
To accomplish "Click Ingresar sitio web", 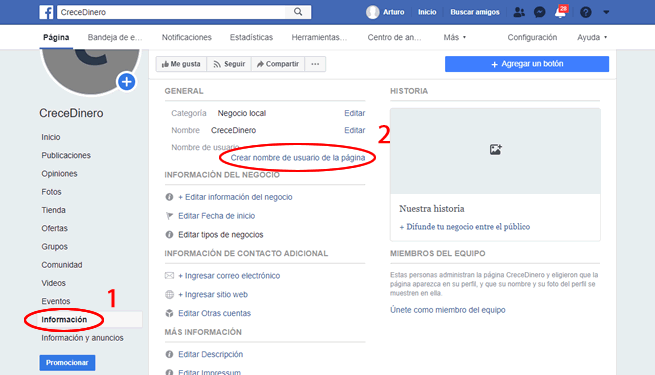I will click(213, 294).
